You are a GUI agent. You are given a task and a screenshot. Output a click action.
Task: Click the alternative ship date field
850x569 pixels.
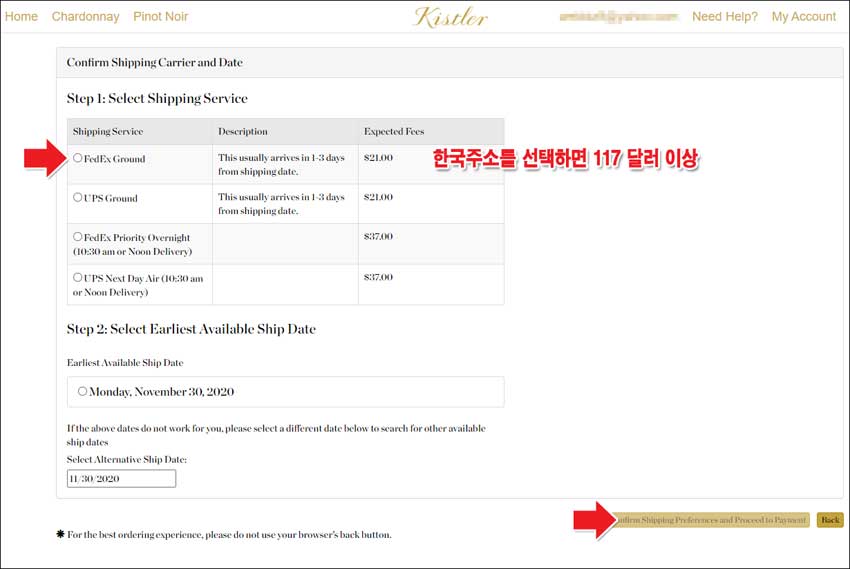tap(121, 479)
